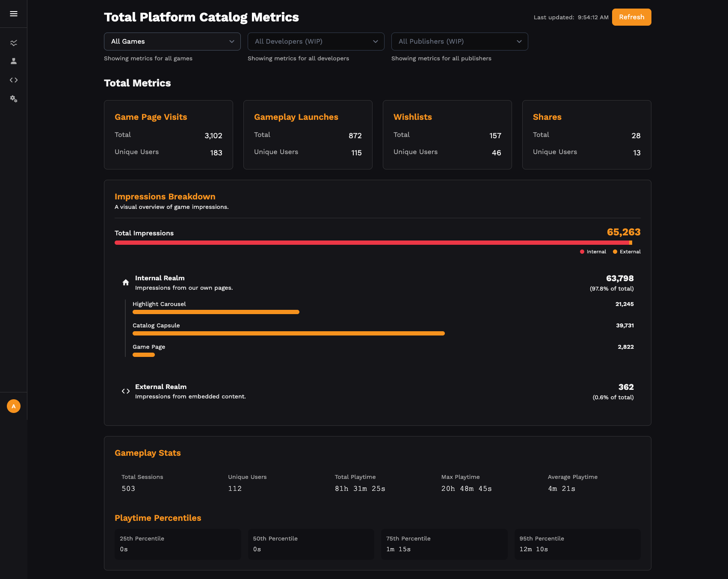Click "Showing metrics for all developers" text

pos(298,59)
